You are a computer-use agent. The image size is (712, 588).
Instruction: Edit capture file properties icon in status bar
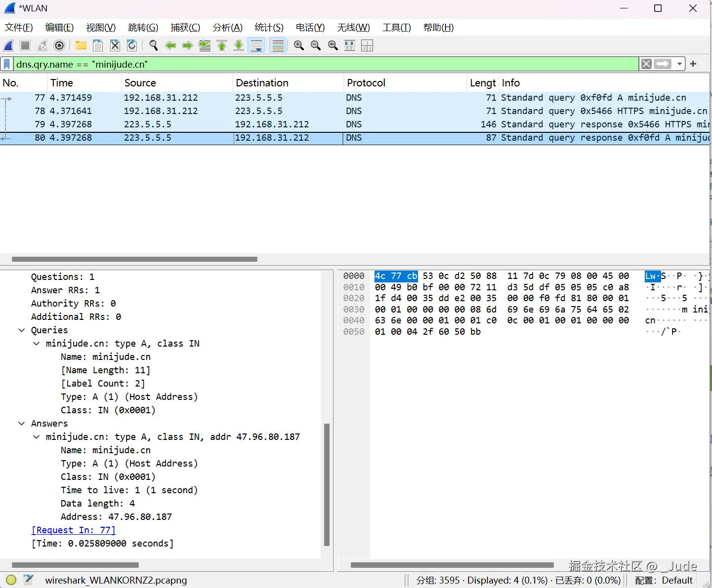[x=28, y=580]
